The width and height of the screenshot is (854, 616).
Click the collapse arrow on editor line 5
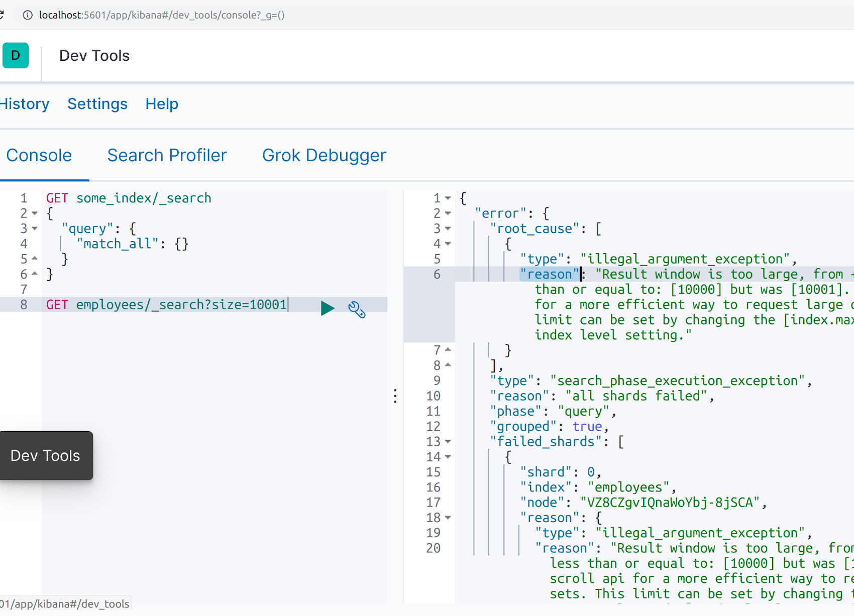click(34, 258)
